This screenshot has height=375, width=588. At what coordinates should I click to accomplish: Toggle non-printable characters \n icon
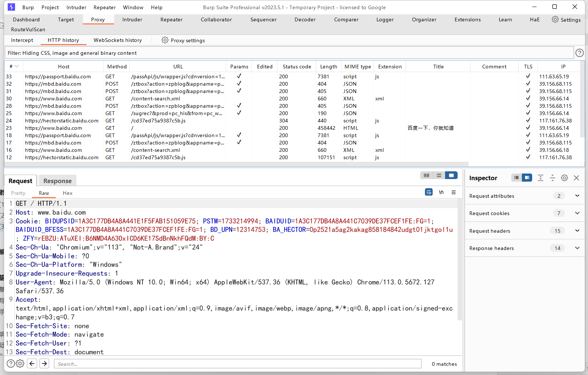click(441, 192)
